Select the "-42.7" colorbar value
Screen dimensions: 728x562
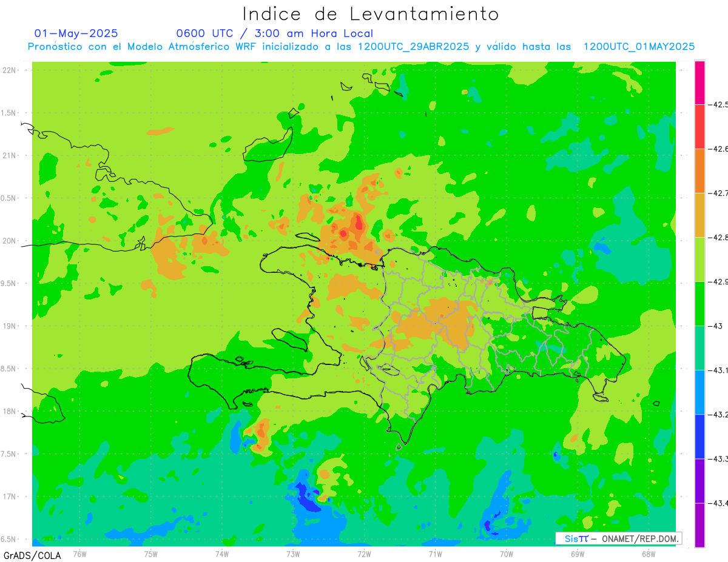718,193
